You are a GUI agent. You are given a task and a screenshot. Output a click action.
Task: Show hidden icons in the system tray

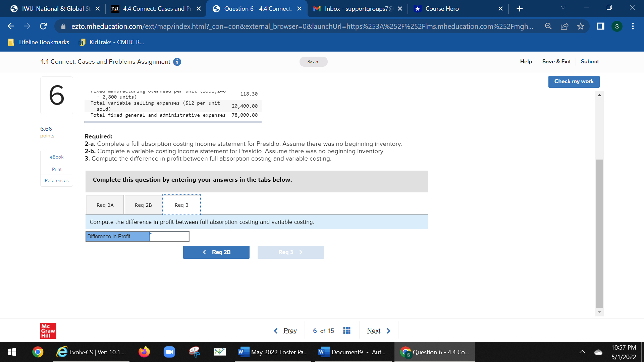(x=583, y=352)
